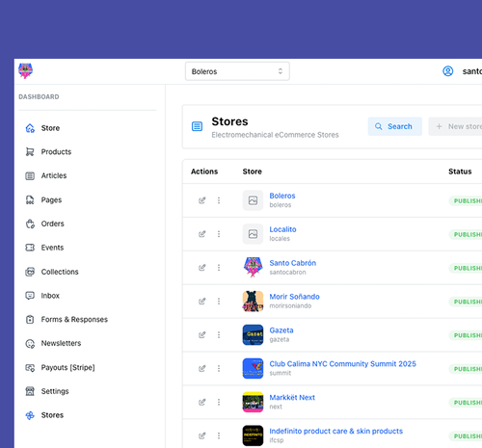The height and width of the screenshot is (448, 482).
Task: Open the Localito store link
Action: point(282,229)
